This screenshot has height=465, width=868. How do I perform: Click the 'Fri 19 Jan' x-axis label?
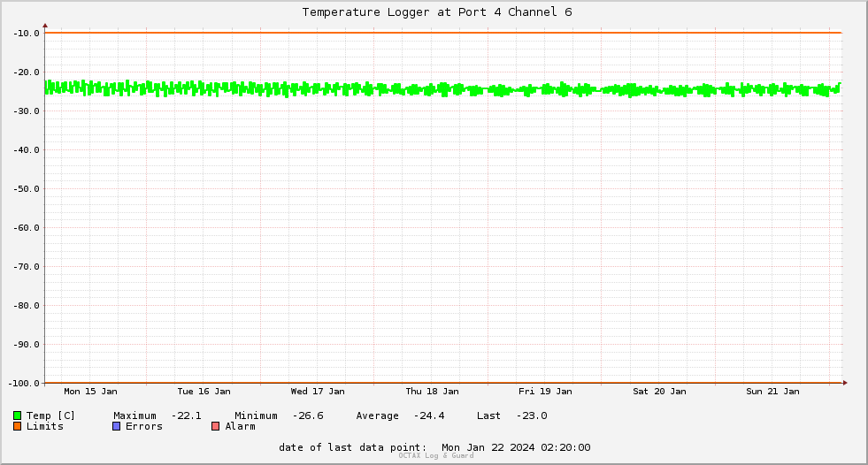tap(545, 392)
